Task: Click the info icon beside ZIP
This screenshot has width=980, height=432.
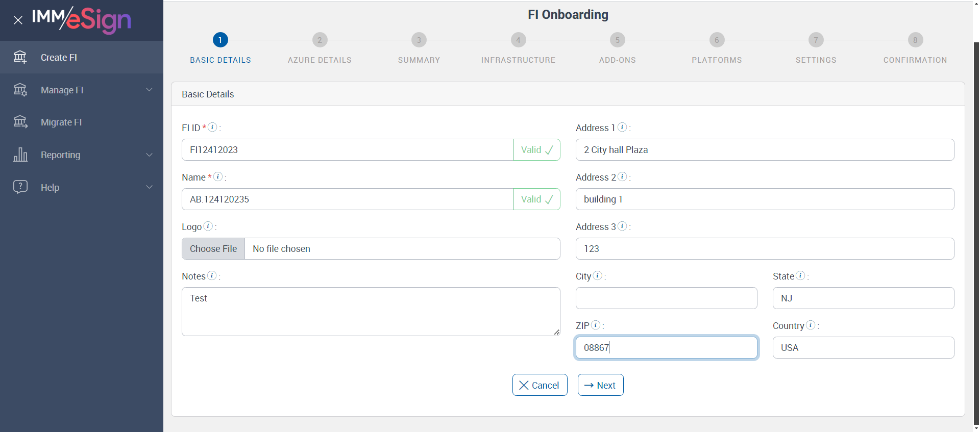Action: (596, 325)
